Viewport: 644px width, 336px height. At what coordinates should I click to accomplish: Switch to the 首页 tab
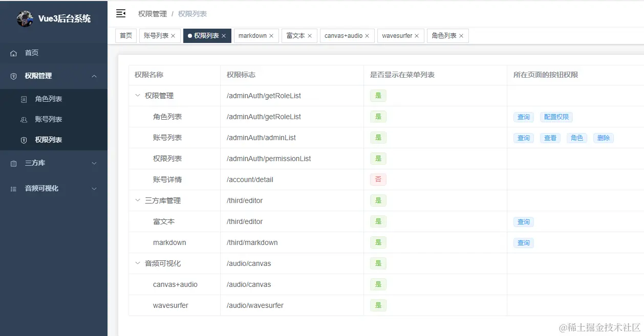tap(126, 36)
